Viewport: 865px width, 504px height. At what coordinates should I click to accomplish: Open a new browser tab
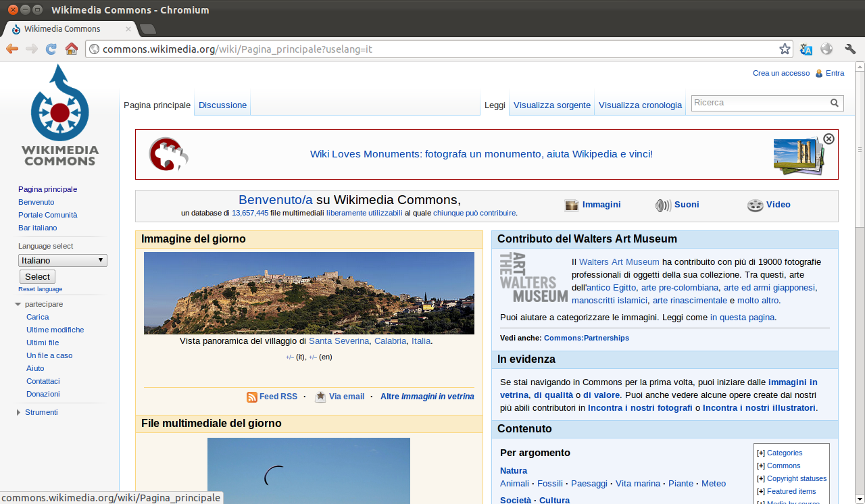tap(147, 29)
